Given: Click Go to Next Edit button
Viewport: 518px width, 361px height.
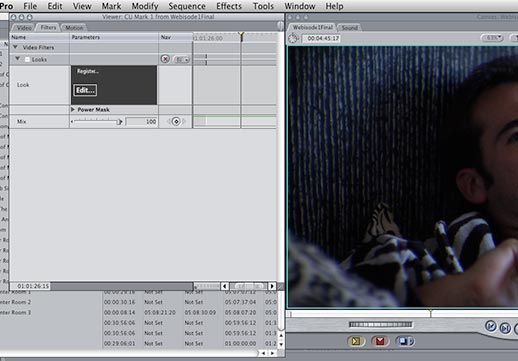Looking at the screenshot, I should [x=505, y=328].
